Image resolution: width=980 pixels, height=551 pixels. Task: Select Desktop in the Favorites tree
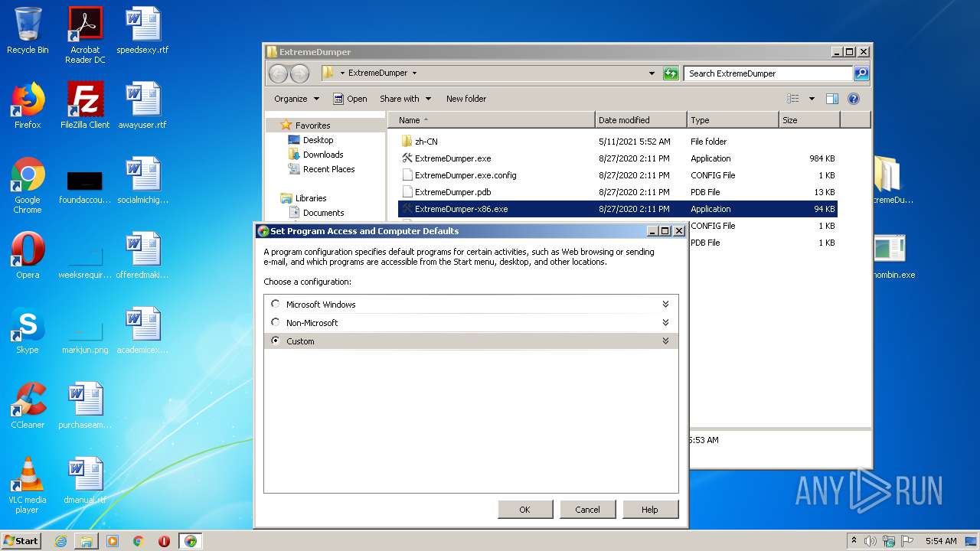coord(318,140)
